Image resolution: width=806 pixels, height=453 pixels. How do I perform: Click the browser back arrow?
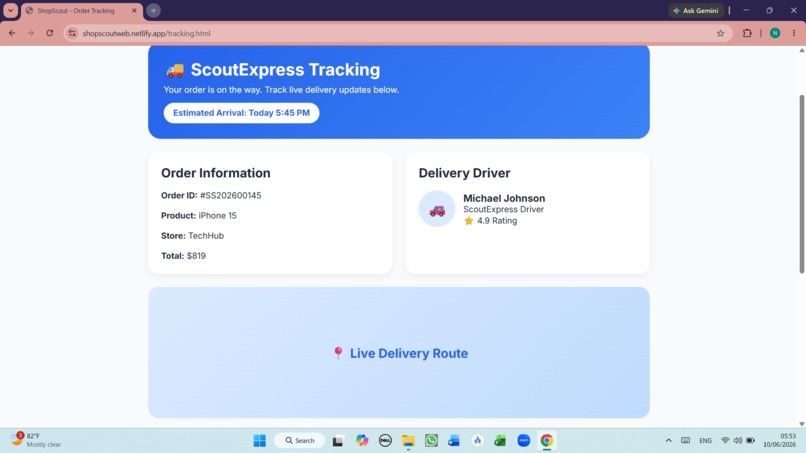[x=12, y=33]
